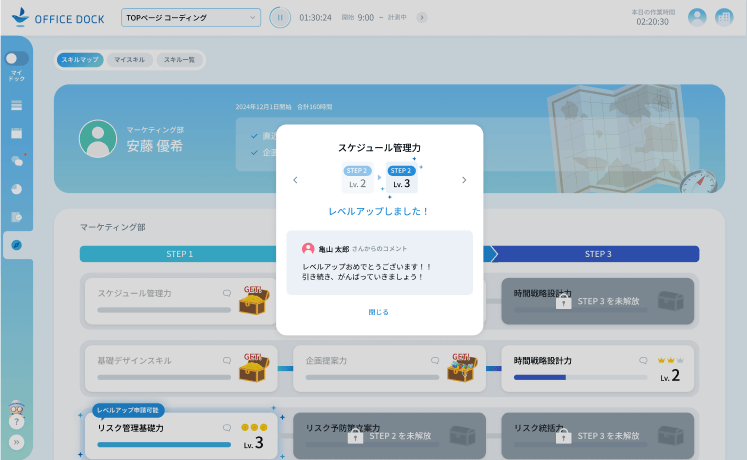The image size is (747, 460).
Task: Open the document settings sidebar icon
Action: tap(17, 217)
